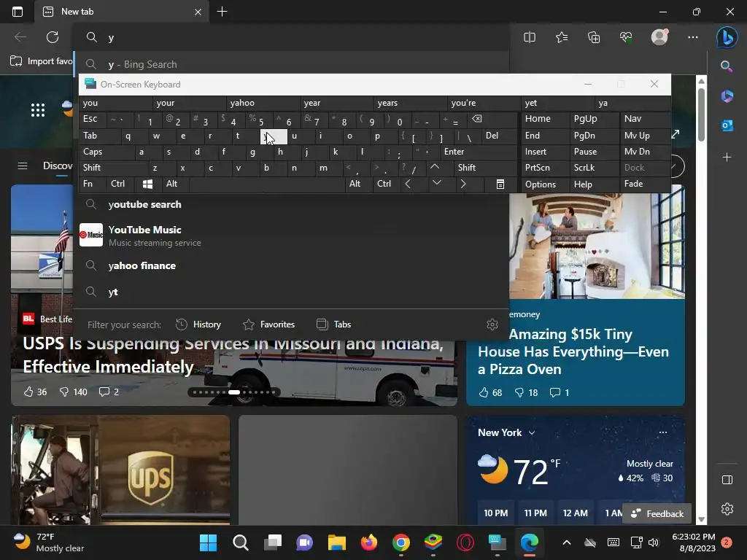Open YouTube Music suggestion
The image size is (747, 560).
pos(290,236)
